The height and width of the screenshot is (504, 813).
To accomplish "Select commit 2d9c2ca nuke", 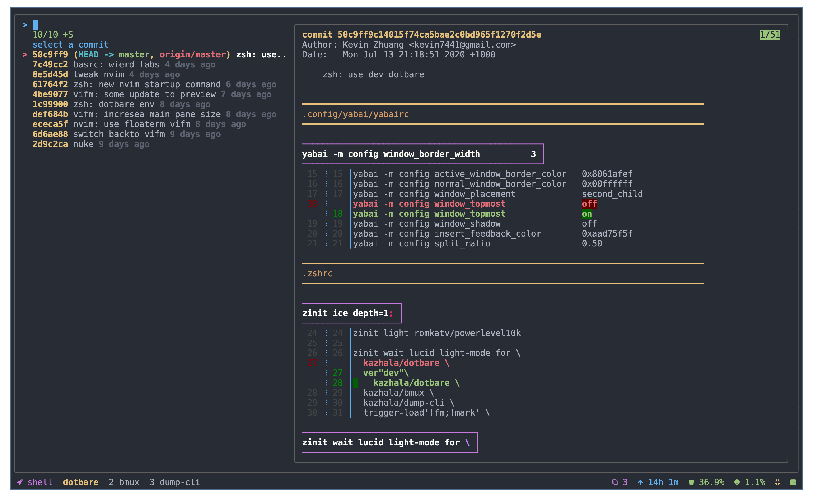I will pyautogui.click(x=91, y=144).
